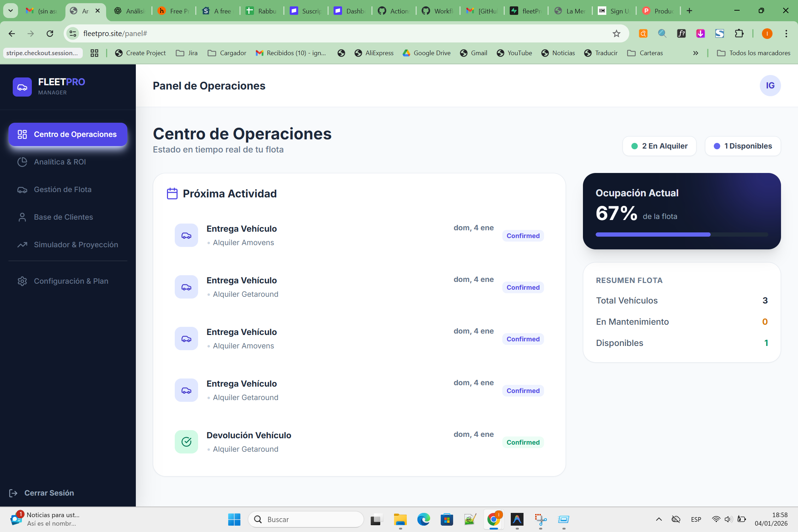Go to Gestión de Flota
Viewport: 798px width, 532px height.
pyautogui.click(x=63, y=190)
